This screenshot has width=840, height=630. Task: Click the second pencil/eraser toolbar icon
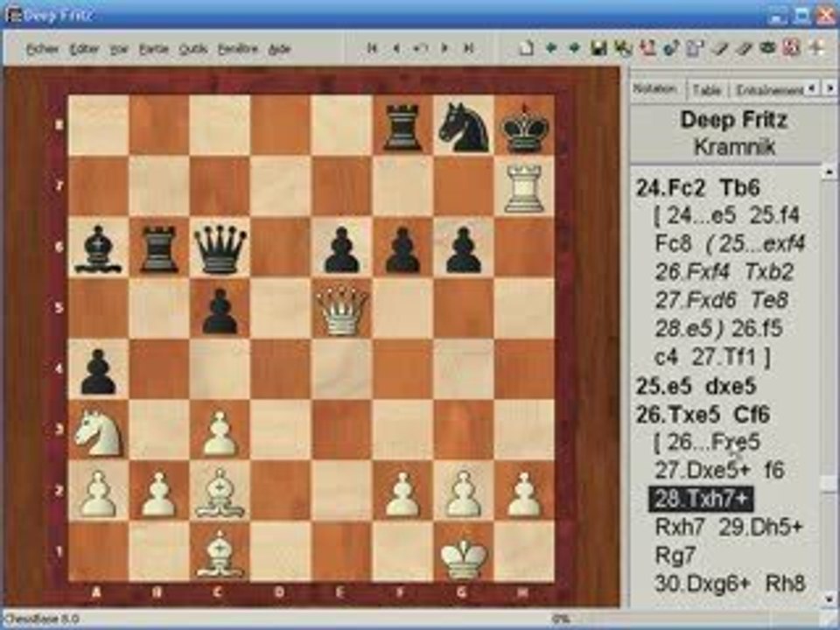point(744,48)
